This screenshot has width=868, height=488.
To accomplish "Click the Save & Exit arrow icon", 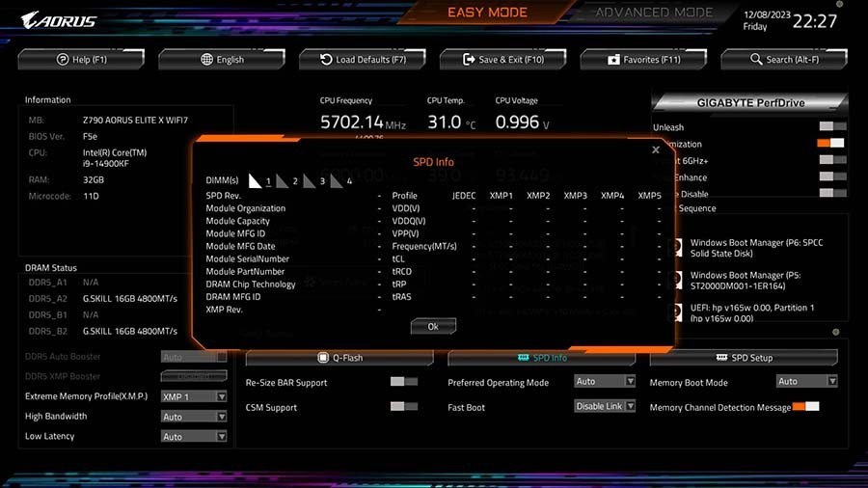I will (x=469, y=59).
